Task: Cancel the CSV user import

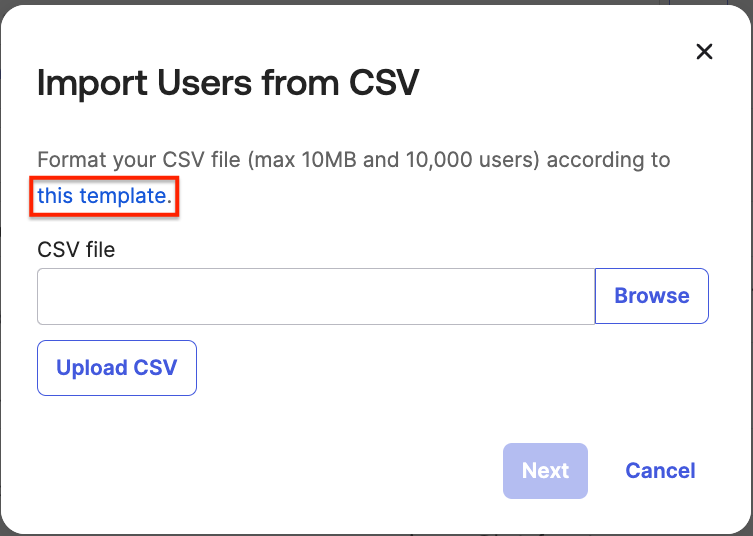Action: (x=660, y=471)
